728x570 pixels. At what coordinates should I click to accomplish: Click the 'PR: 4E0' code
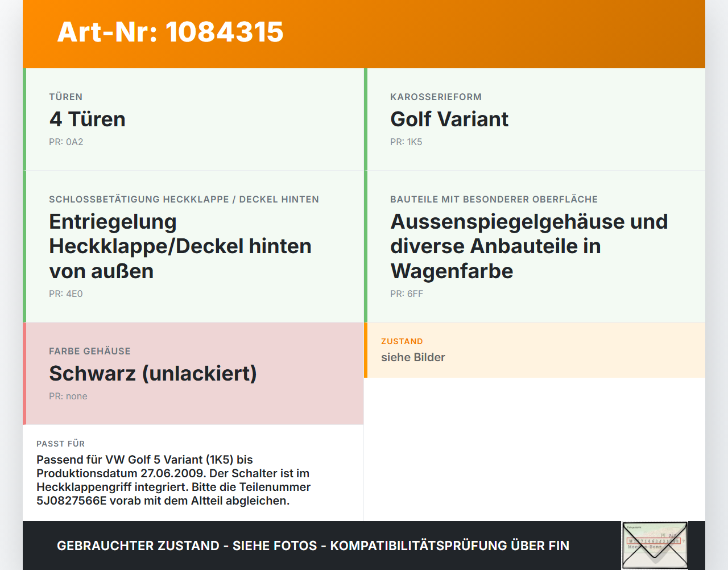[x=66, y=294]
